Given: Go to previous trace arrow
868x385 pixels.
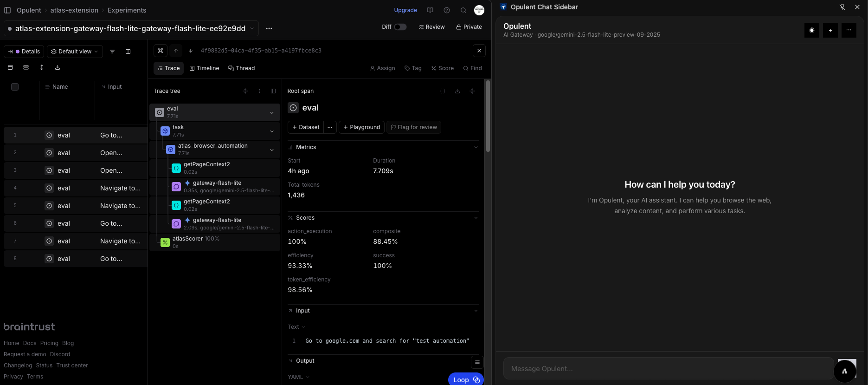Looking at the screenshot, I should click(x=176, y=51).
